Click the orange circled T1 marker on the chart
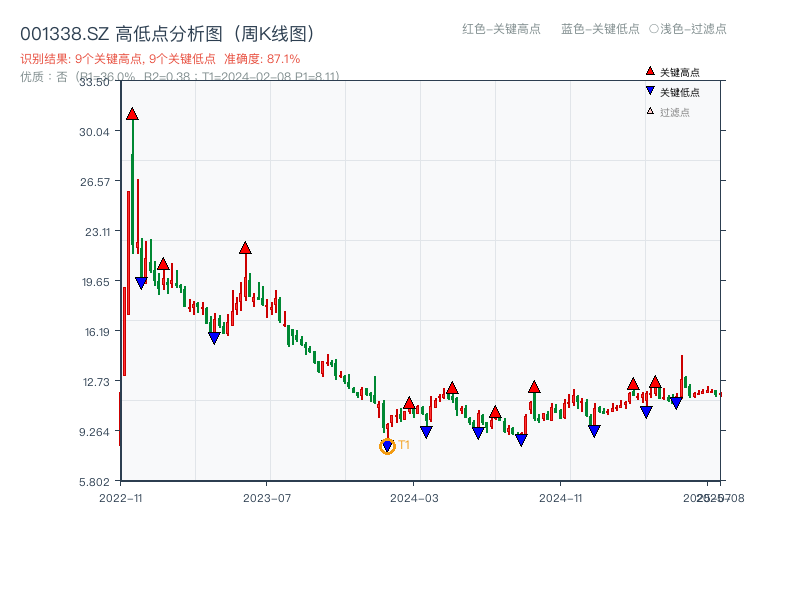The width and height of the screenshot is (800, 600). (388, 444)
